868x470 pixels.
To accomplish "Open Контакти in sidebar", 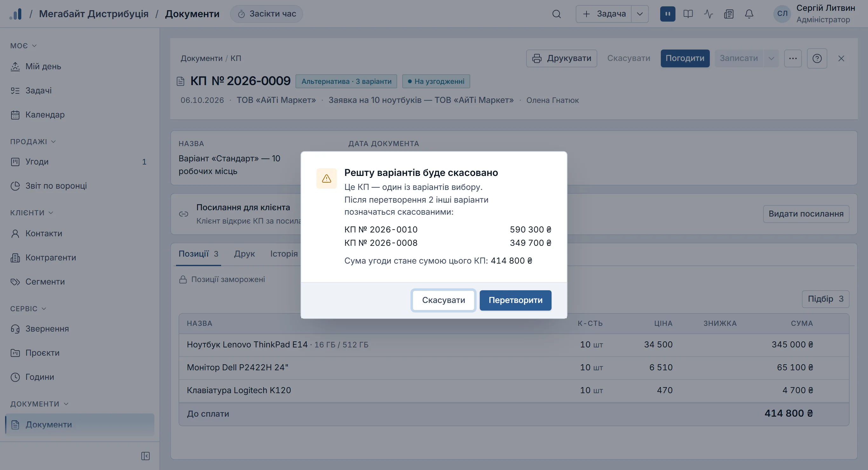I will coord(80,233).
